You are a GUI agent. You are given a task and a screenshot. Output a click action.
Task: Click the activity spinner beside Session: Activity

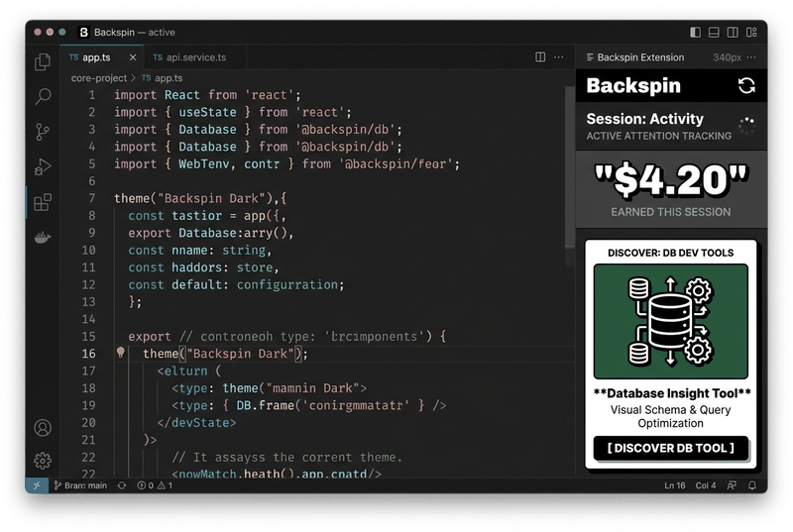coord(746,125)
